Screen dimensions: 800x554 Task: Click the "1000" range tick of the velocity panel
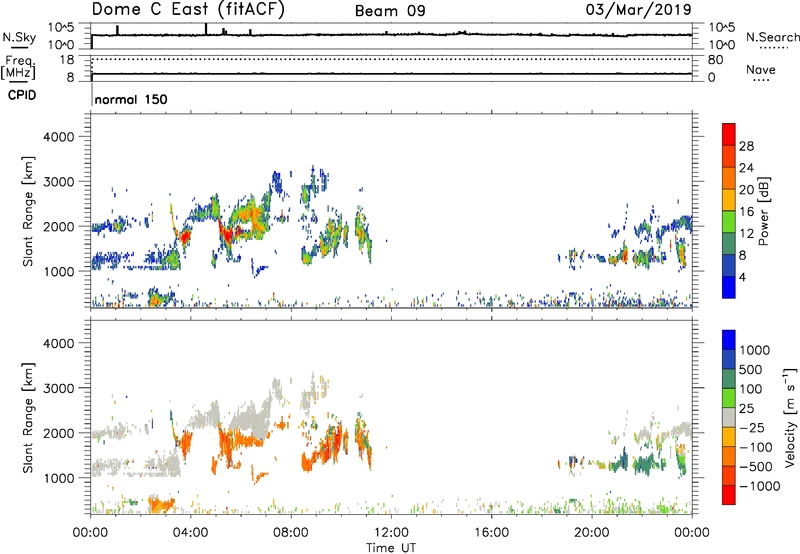(58, 478)
